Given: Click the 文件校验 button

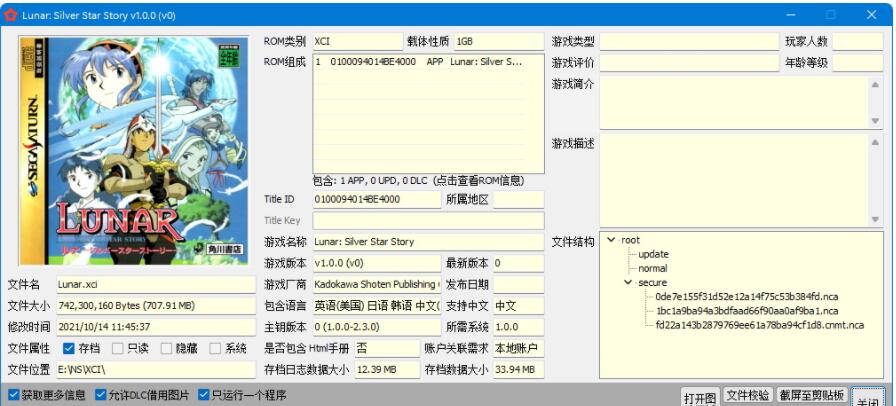Looking at the screenshot, I should tap(748, 395).
